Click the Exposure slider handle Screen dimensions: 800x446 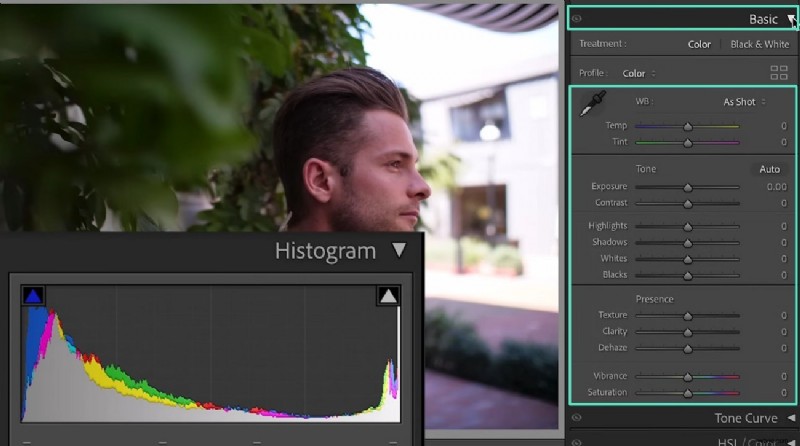point(688,187)
